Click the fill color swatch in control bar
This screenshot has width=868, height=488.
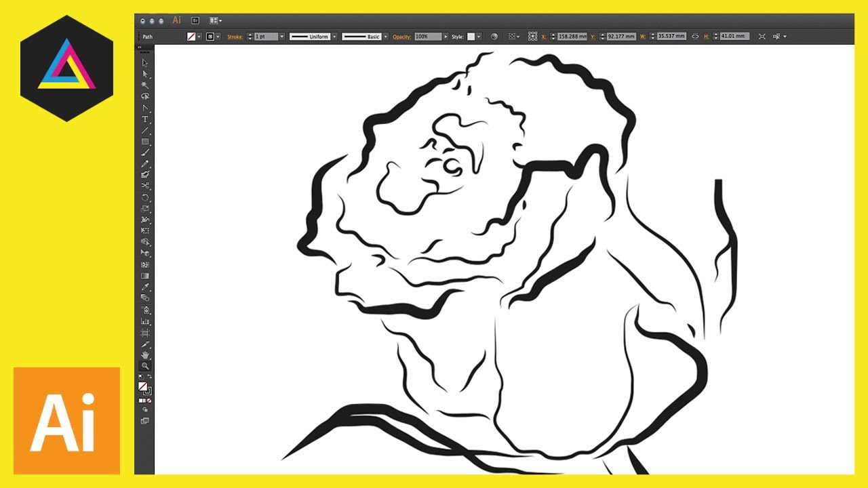[x=192, y=37]
